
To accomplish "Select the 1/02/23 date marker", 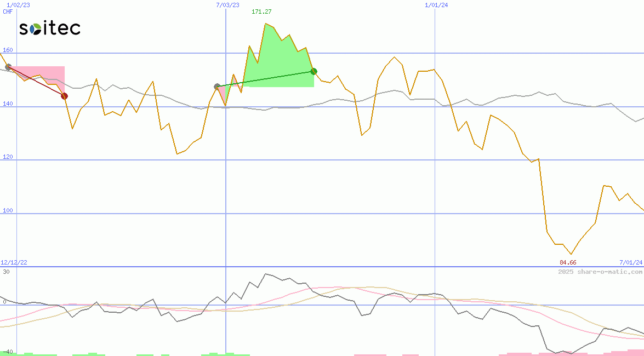I will point(18,5).
